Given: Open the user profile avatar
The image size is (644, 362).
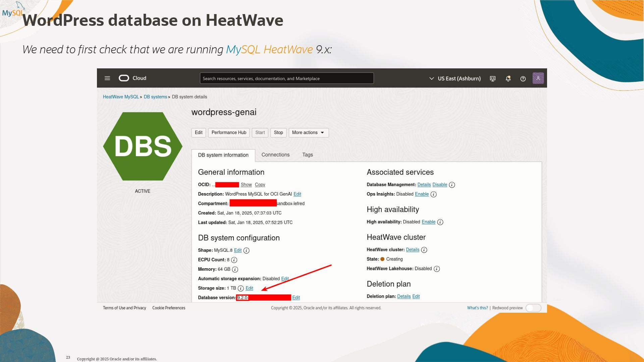Looking at the screenshot, I should (x=538, y=78).
